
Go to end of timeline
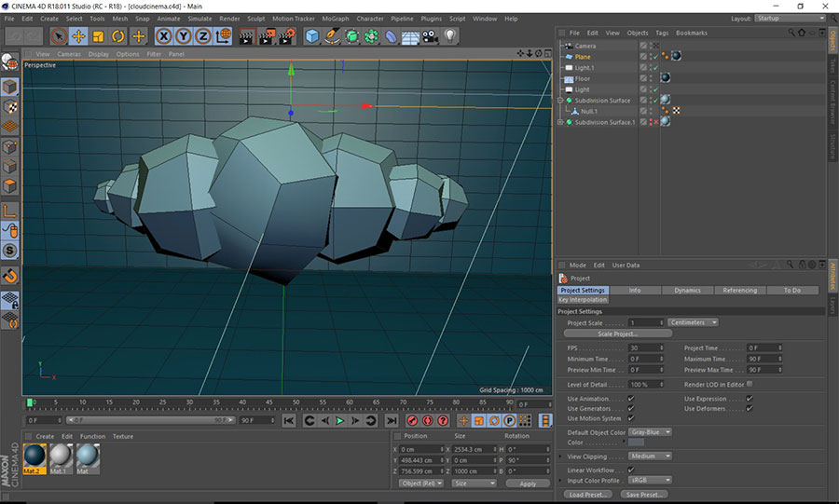pos(392,421)
